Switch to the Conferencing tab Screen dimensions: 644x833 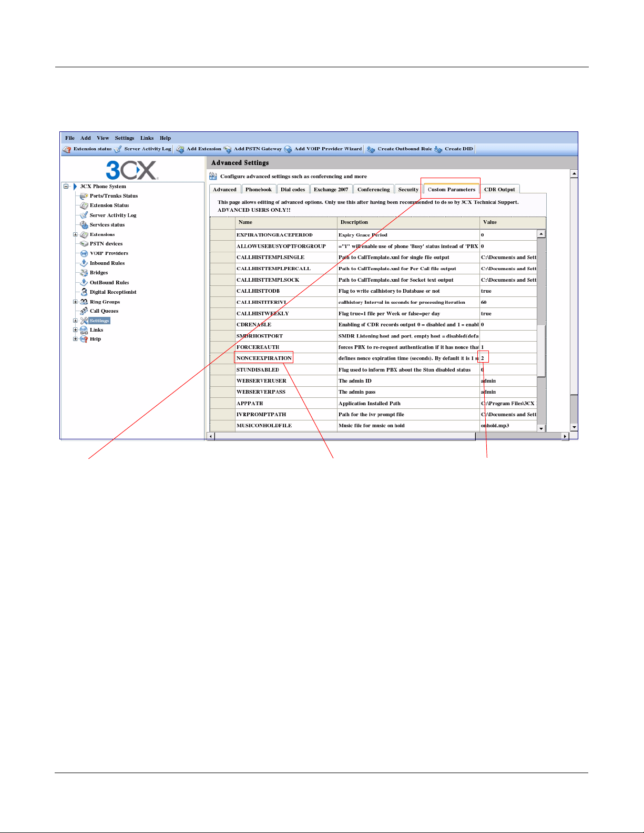click(x=374, y=189)
